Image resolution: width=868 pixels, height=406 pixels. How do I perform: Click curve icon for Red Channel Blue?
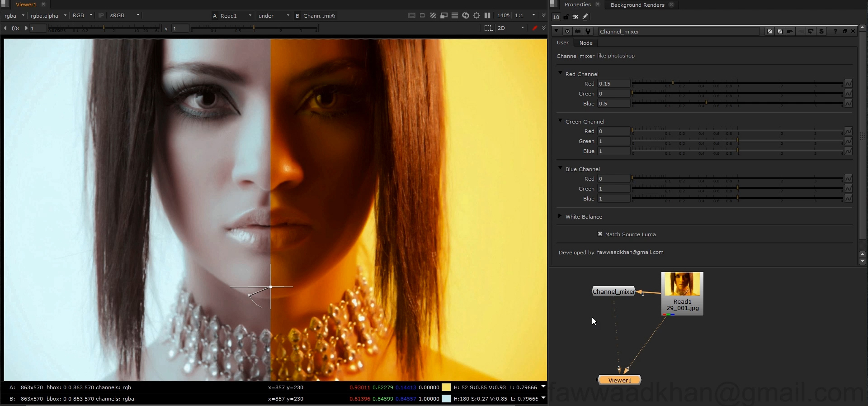(848, 104)
